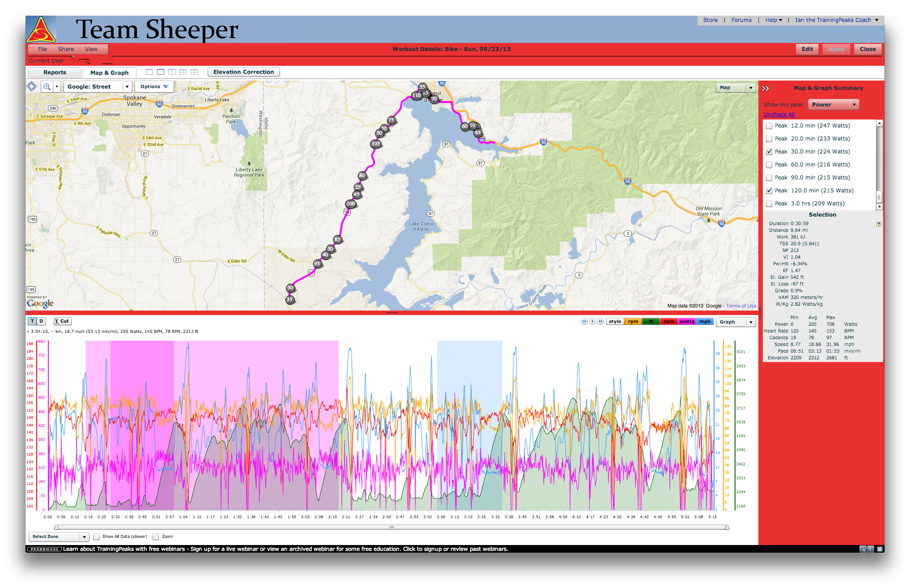
Task: Open the File menu
Action: (x=43, y=49)
